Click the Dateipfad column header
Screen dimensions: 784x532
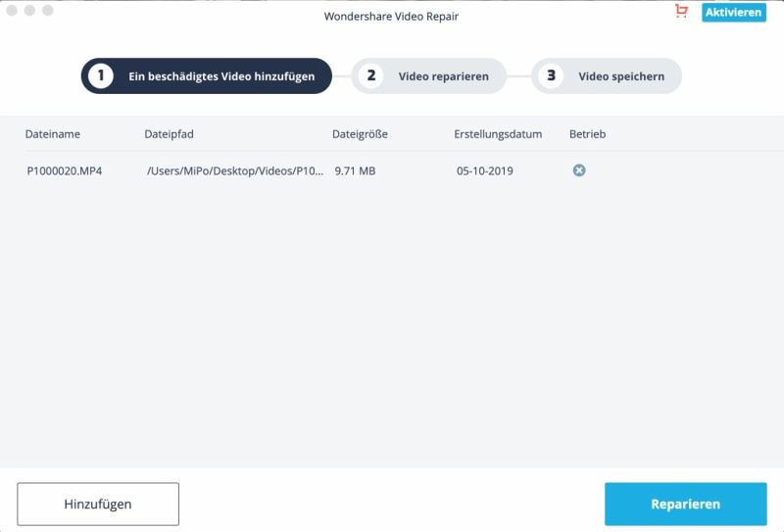pos(169,134)
